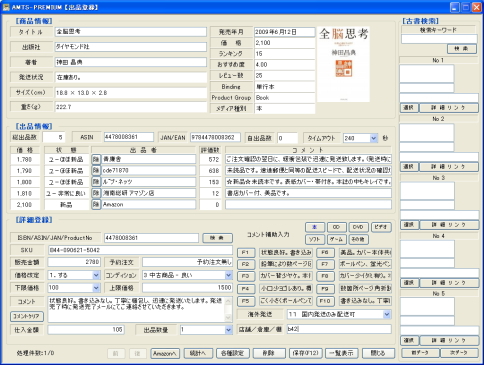Click the 店舗/倉庫/棚 field with b42
The image size is (484, 365).
[x=339, y=329]
